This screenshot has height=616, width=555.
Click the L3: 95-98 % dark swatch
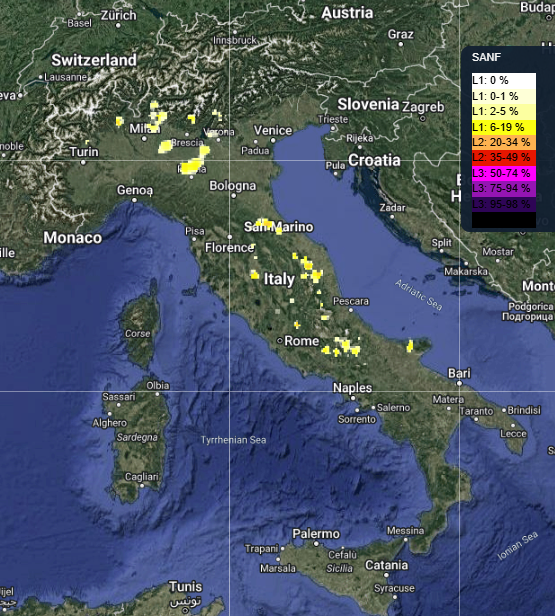(x=504, y=204)
